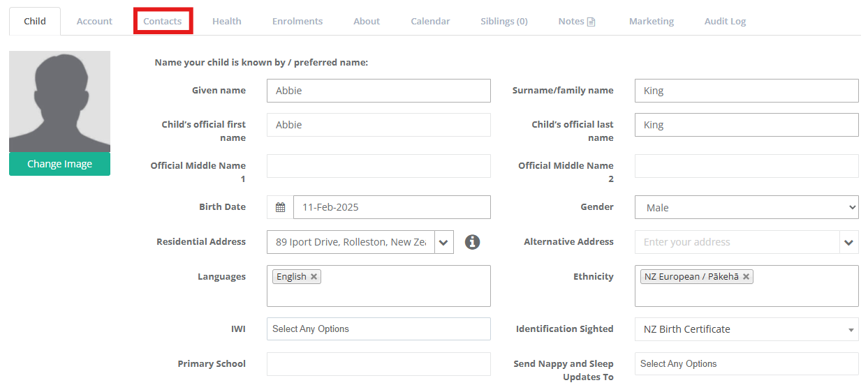
Task: Click the Primary School field
Action: [x=378, y=364]
